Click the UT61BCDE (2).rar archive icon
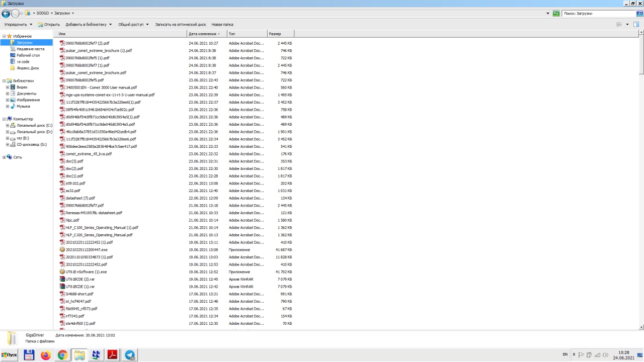The width and height of the screenshot is (644, 362). (x=62, y=279)
